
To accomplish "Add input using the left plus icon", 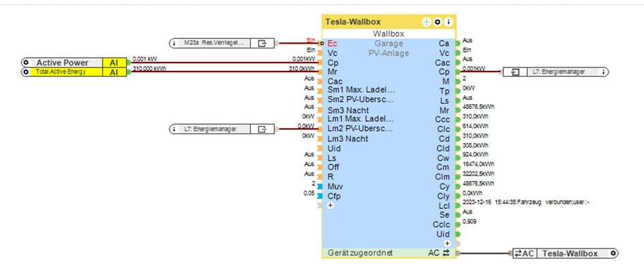I will pyautogui.click(x=331, y=205).
